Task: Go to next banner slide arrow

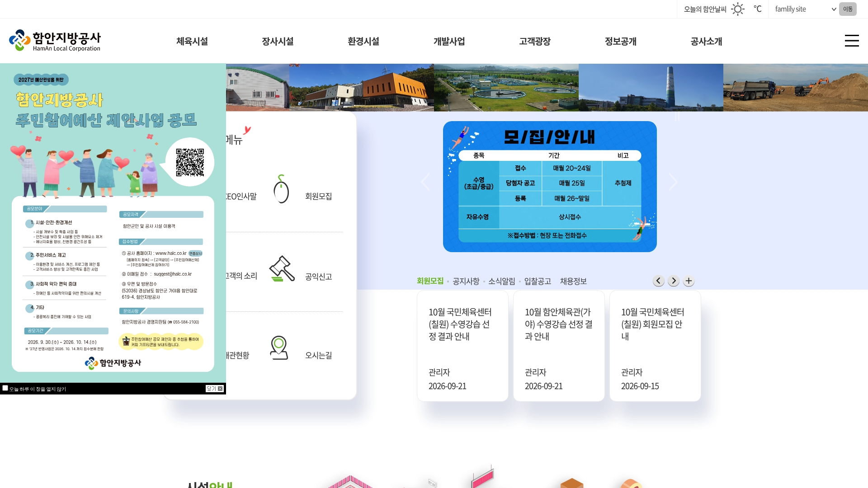Action: tap(673, 182)
